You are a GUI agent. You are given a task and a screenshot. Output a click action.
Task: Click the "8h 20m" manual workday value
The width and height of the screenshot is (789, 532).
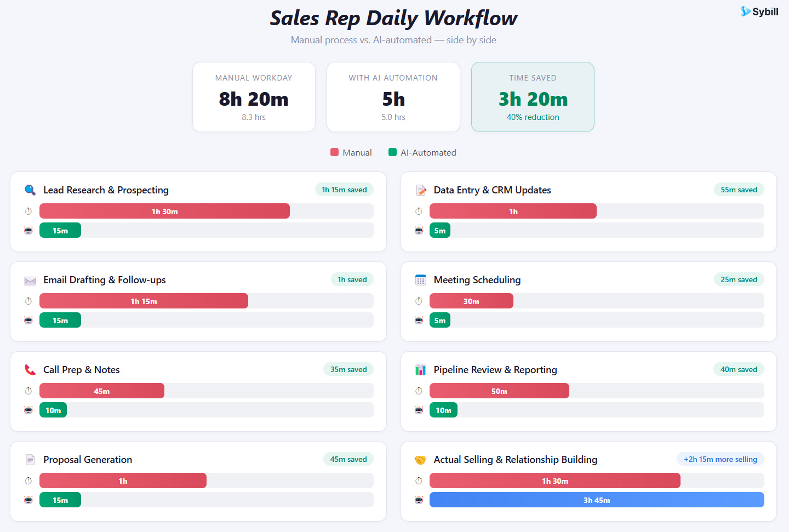pos(254,99)
